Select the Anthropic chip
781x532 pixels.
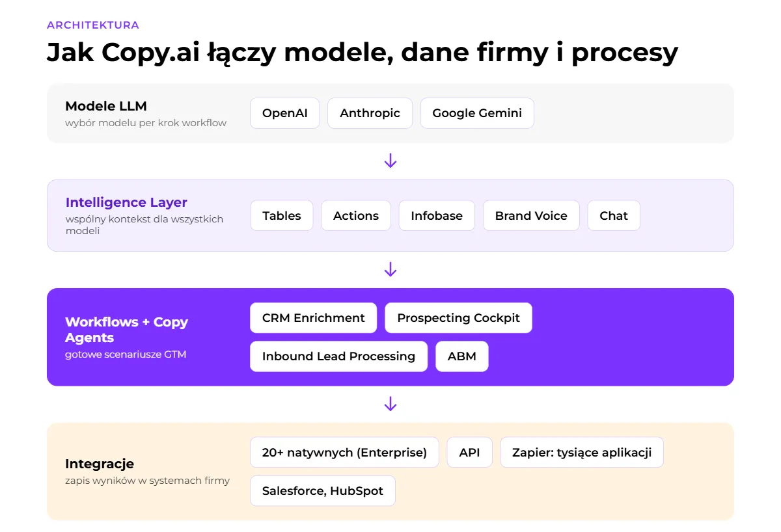click(370, 113)
